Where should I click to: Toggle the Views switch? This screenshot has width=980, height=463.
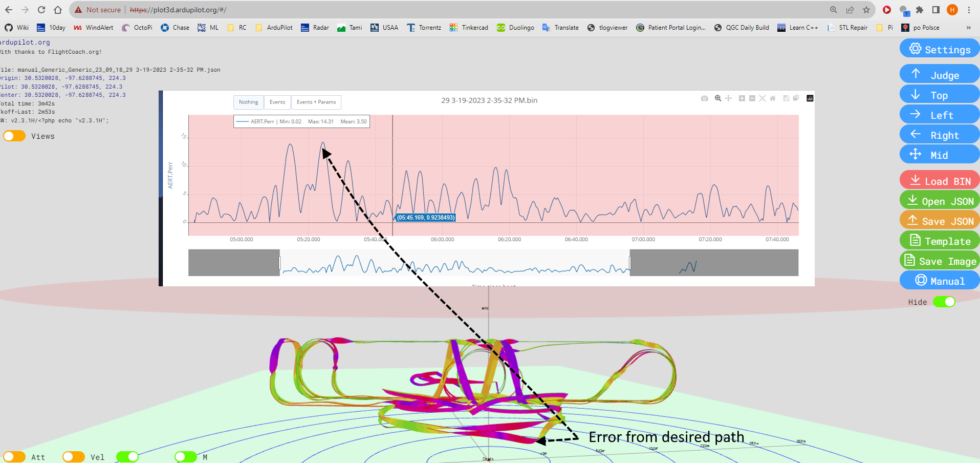coord(14,136)
